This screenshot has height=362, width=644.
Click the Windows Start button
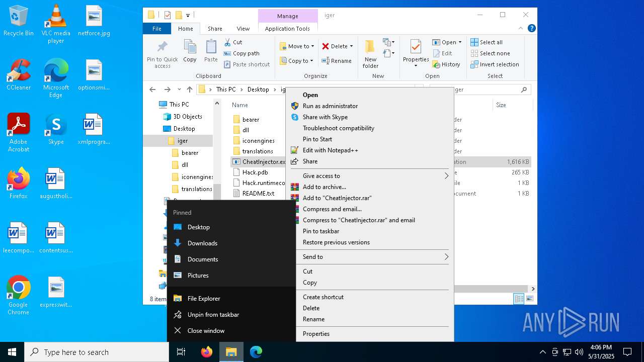tap(12, 352)
